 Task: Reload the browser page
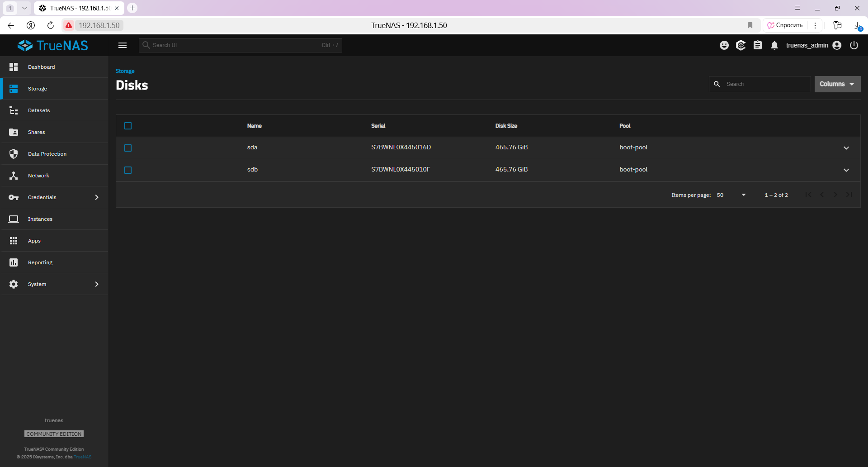tap(51, 25)
